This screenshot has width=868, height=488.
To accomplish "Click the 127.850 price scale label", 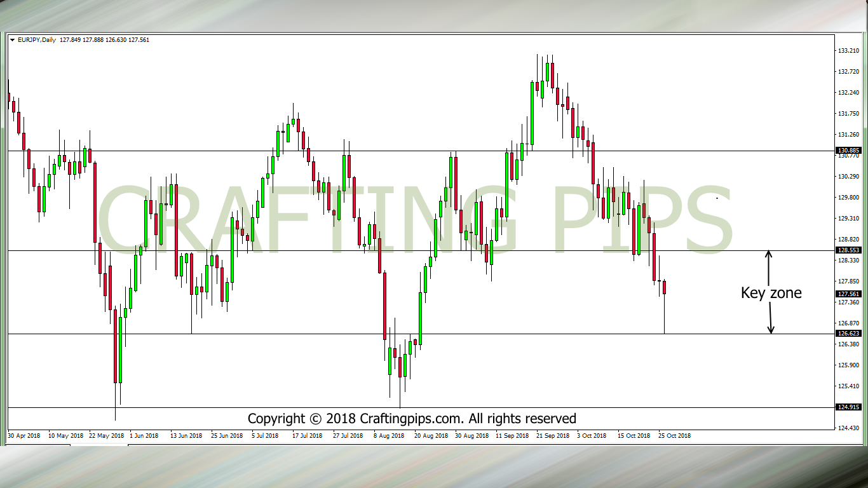I will click(x=849, y=281).
